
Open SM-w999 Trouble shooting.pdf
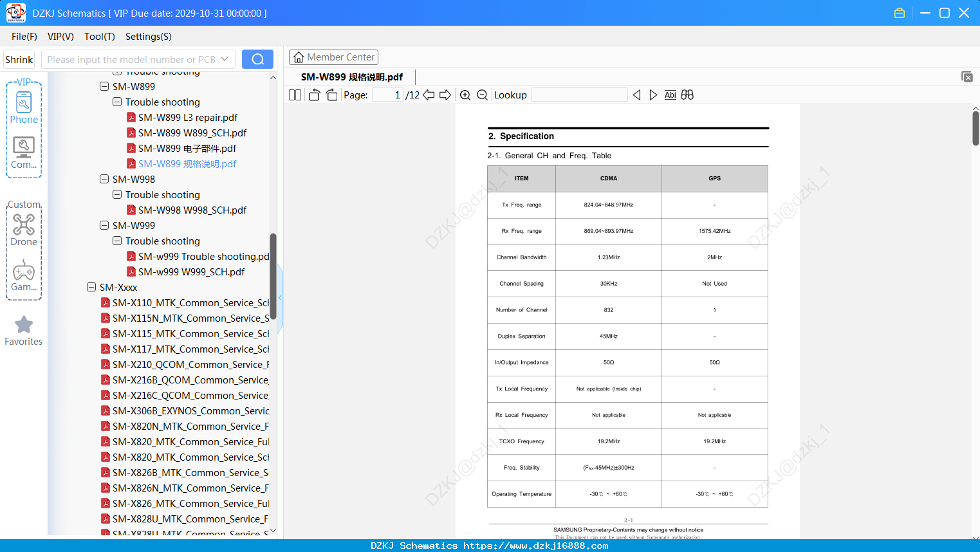pyautogui.click(x=204, y=256)
